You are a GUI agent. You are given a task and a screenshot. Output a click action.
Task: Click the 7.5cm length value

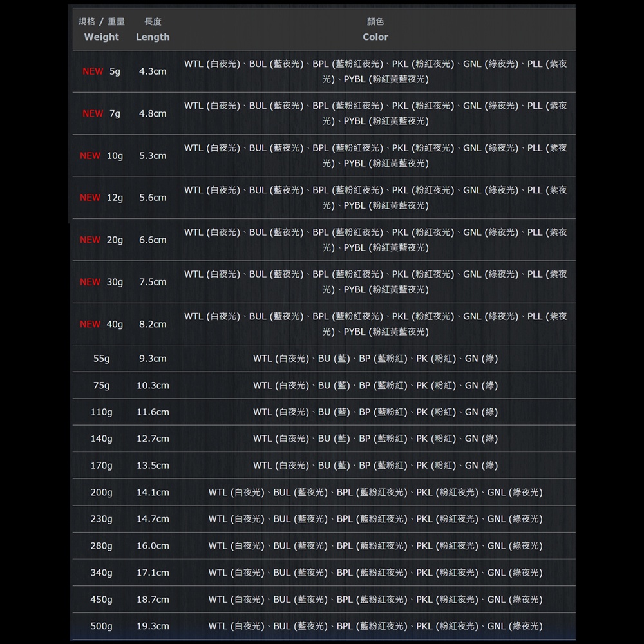(153, 282)
